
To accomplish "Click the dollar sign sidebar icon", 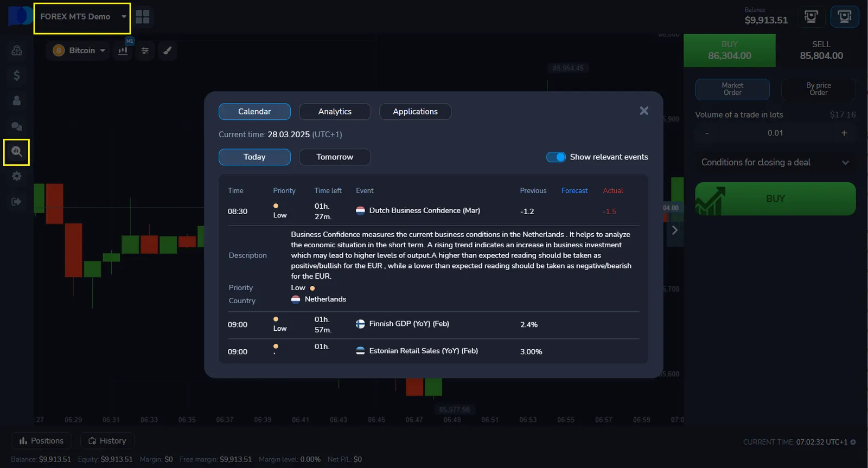I will click(16, 75).
